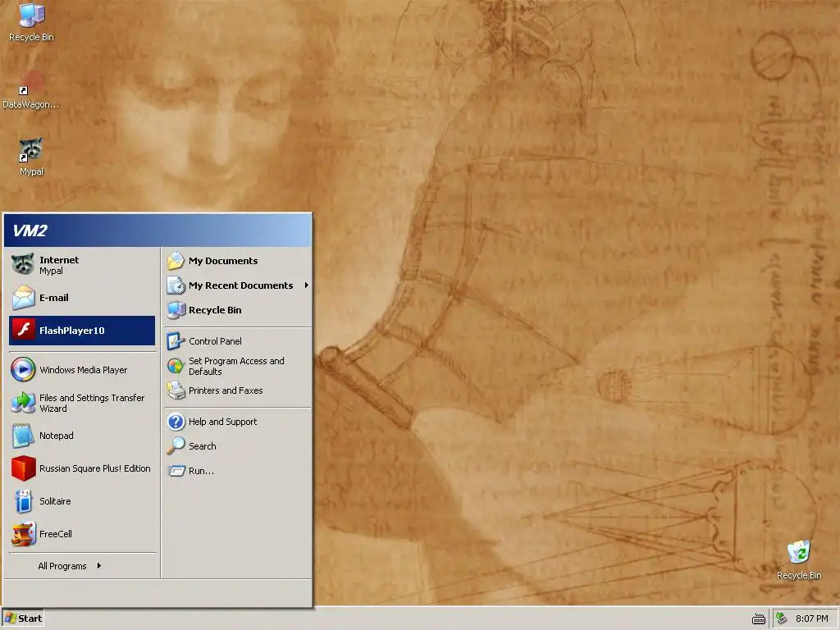
Task: Expand My Recent Documents submenu arrow
Action: point(307,285)
